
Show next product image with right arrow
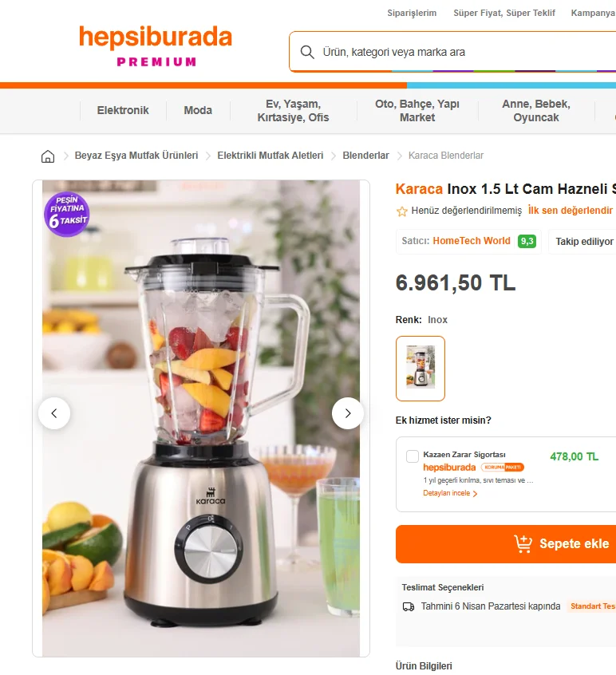[347, 413]
